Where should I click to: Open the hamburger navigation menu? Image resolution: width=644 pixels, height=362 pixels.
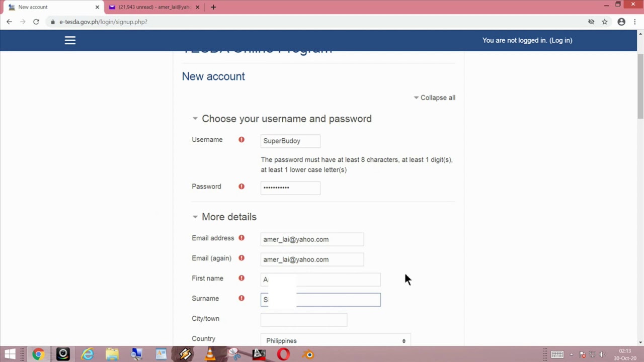(70, 40)
